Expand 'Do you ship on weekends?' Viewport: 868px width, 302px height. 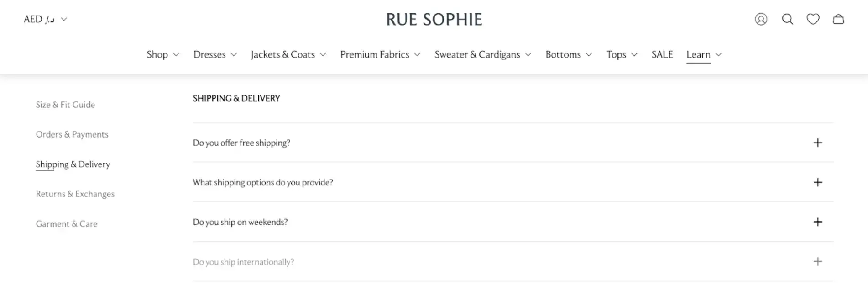(x=818, y=222)
